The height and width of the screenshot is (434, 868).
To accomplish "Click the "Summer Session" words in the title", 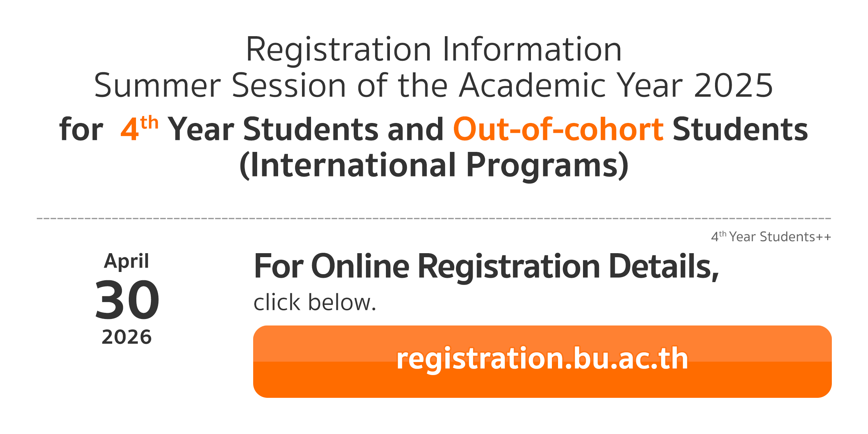I will pos(220,86).
